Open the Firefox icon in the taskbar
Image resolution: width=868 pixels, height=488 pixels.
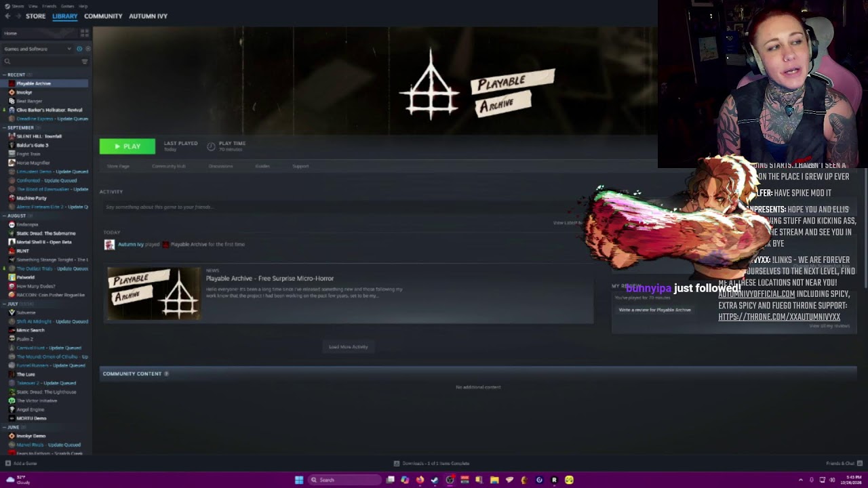pos(420,480)
